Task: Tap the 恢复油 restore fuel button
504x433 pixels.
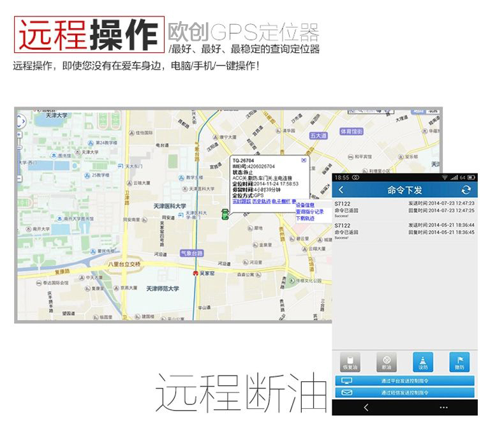Action: [x=350, y=362]
